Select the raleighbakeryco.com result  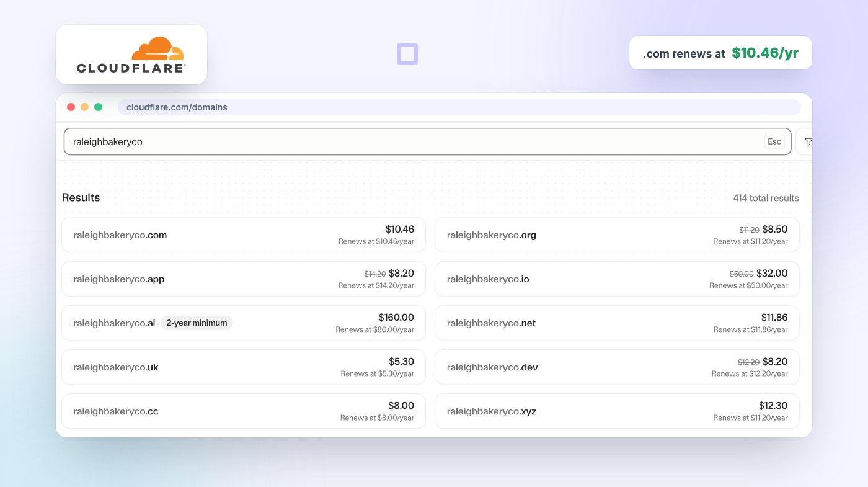[x=244, y=235]
